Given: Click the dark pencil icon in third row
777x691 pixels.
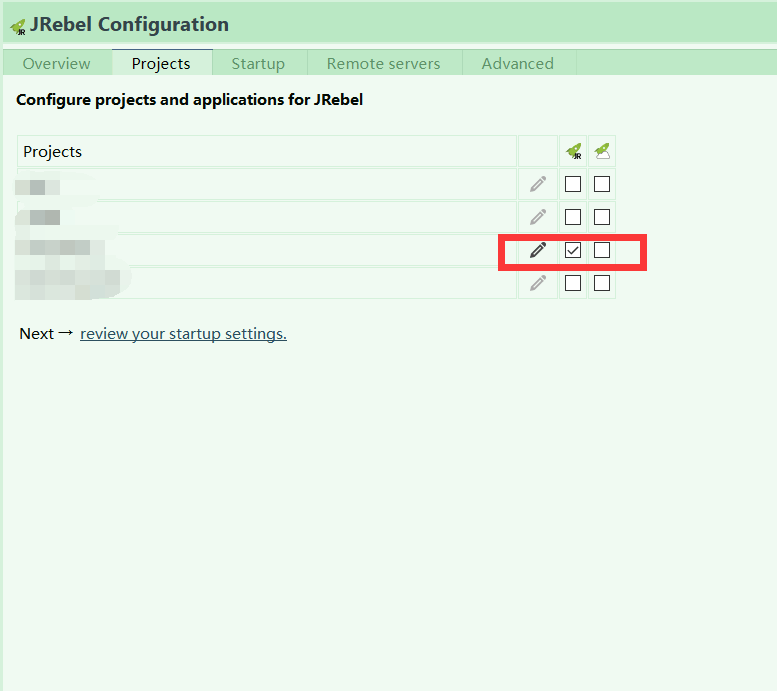Looking at the screenshot, I should pos(538,250).
